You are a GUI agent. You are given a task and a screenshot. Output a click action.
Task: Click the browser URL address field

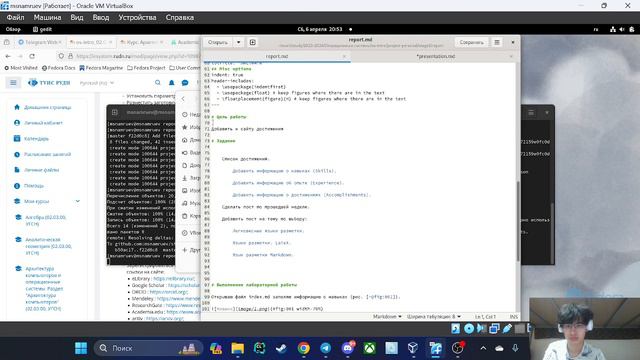point(129,56)
